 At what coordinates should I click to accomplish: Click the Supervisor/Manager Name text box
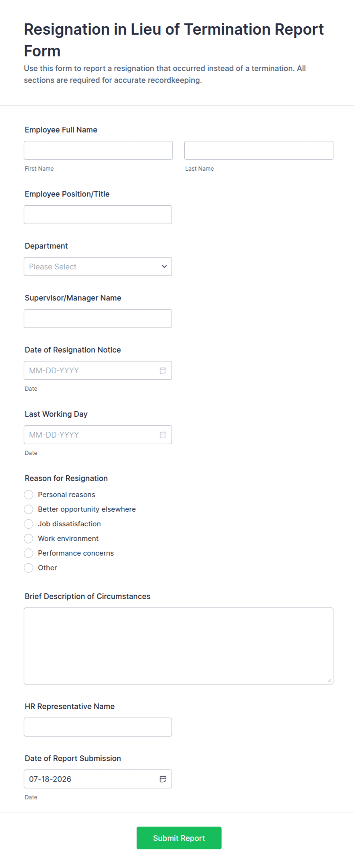point(98,318)
